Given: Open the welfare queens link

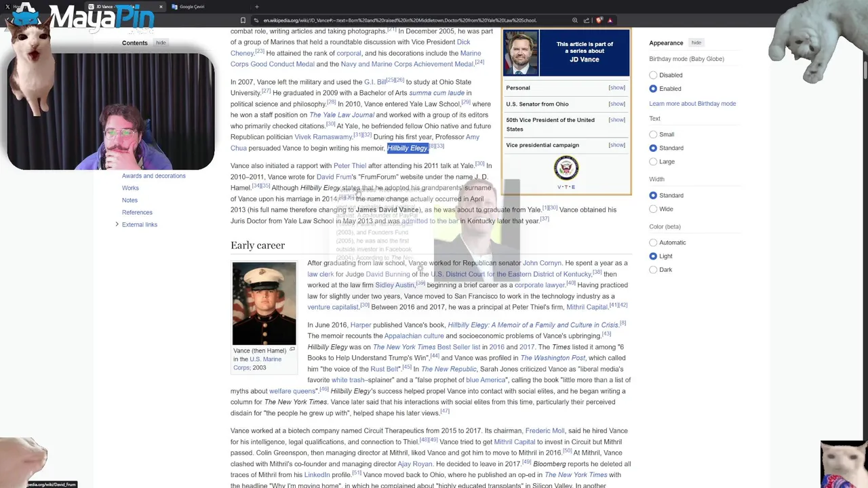Looking at the screenshot, I should [x=292, y=391].
